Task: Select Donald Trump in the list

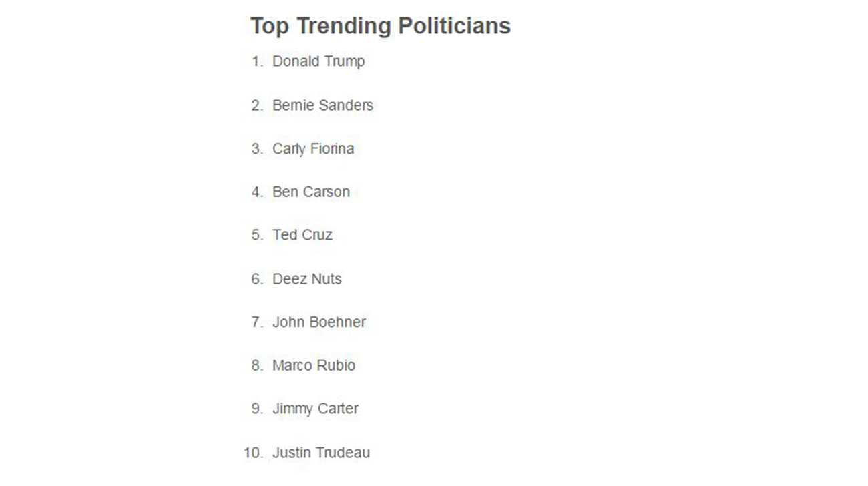Action: (318, 61)
